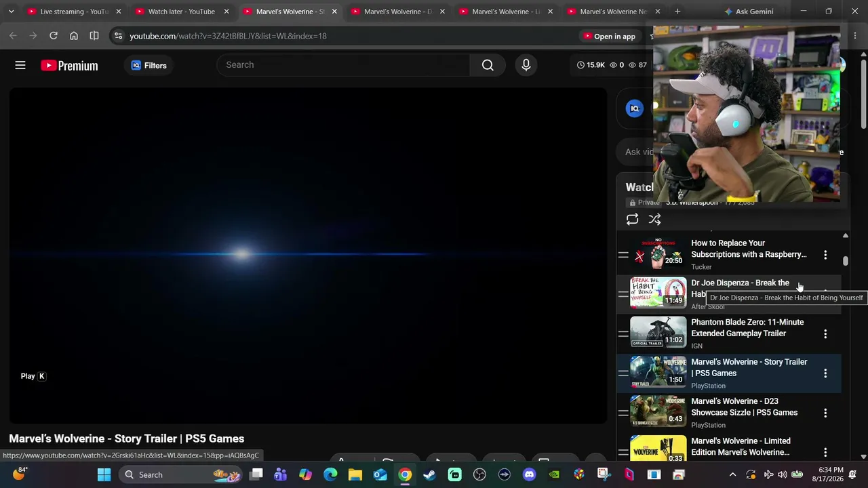868x488 pixels.
Task: Open the Raspberry Pi subscriptions video thumbnail
Action: point(658,253)
